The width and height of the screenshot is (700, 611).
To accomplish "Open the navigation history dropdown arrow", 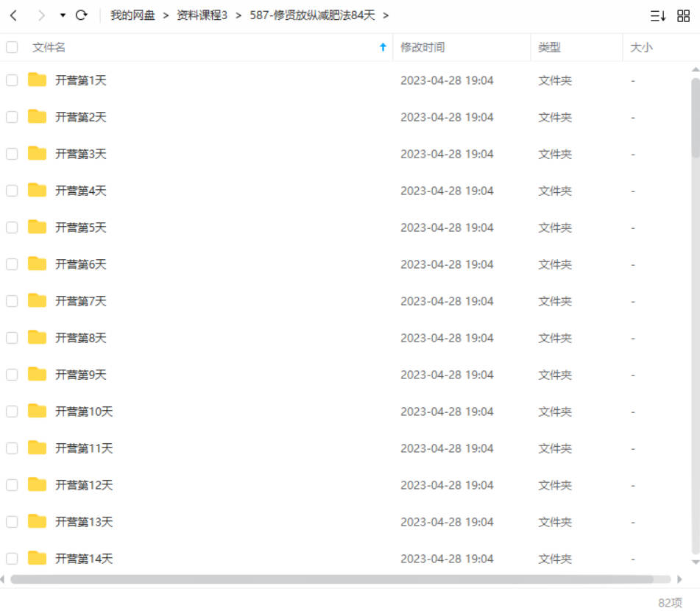I will [x=63, y=15].
